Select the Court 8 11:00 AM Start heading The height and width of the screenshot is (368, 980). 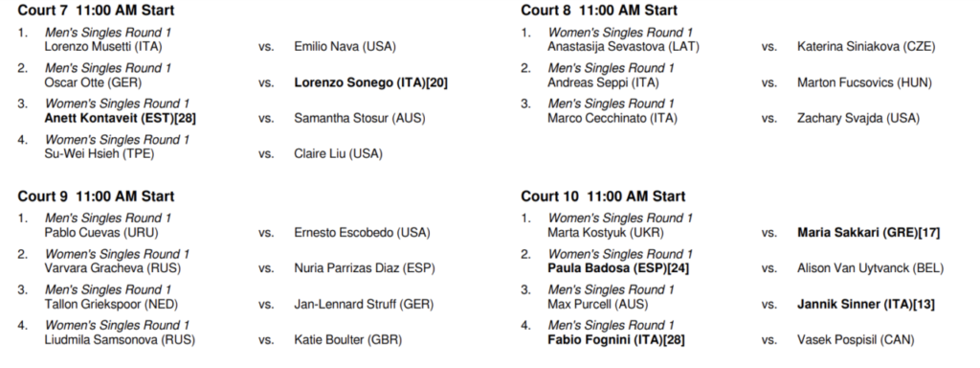599,10
